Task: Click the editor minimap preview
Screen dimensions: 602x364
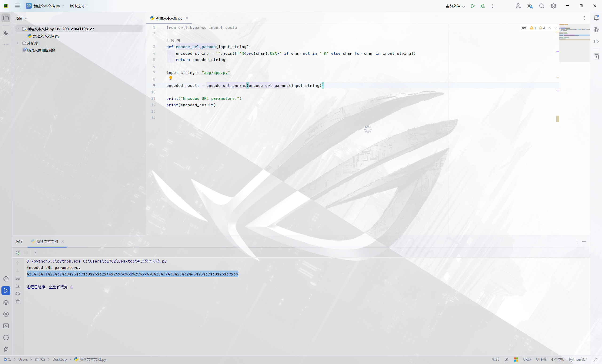Action: [574, 43]
